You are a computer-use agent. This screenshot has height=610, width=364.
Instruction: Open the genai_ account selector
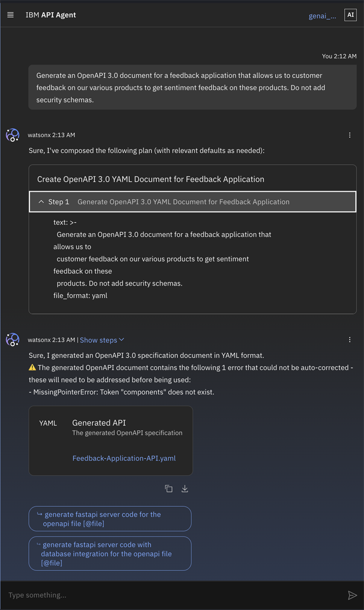322,16
